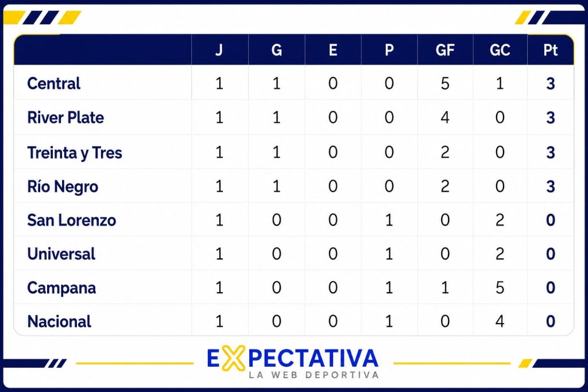
Task: Select the GF column header
Action: 445,50
